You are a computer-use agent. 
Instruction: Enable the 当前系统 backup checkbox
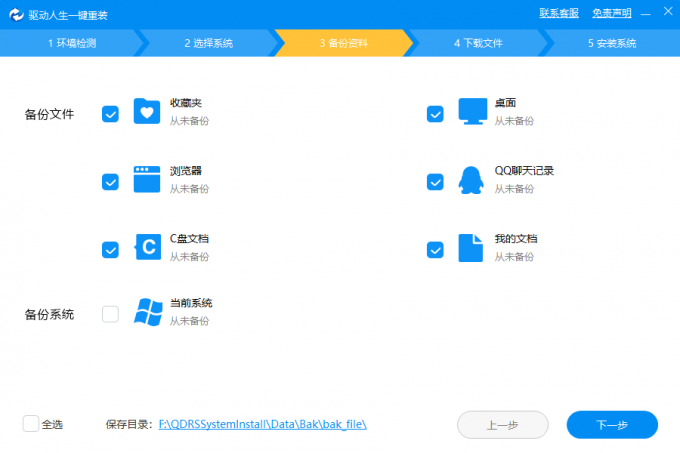tap(110, 314)
